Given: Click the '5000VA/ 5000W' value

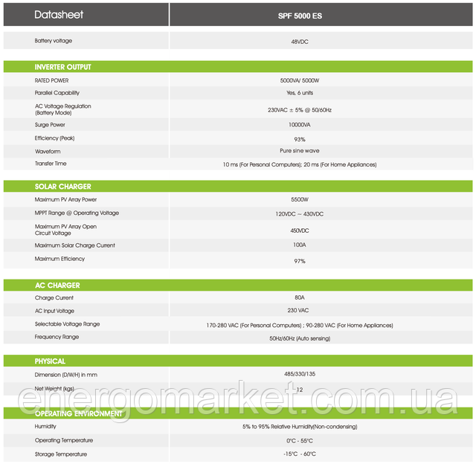Looking at the screenshot, I should [300, 80].
